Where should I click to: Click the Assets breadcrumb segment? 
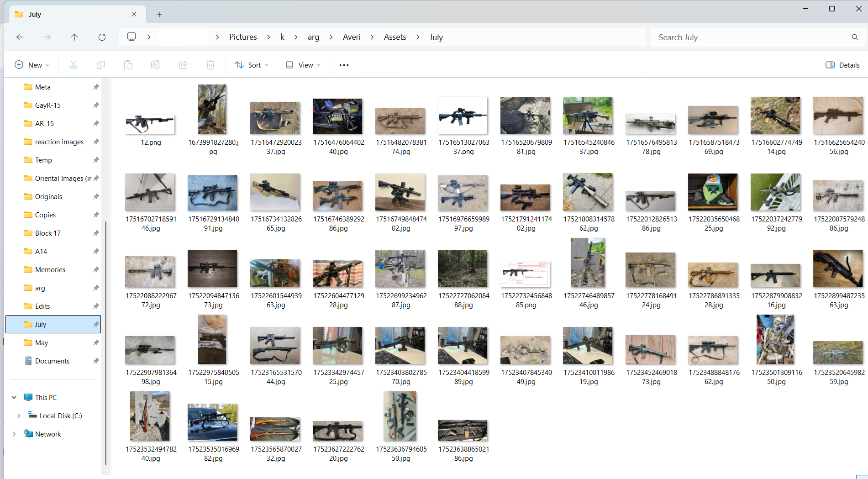point(395,37)
